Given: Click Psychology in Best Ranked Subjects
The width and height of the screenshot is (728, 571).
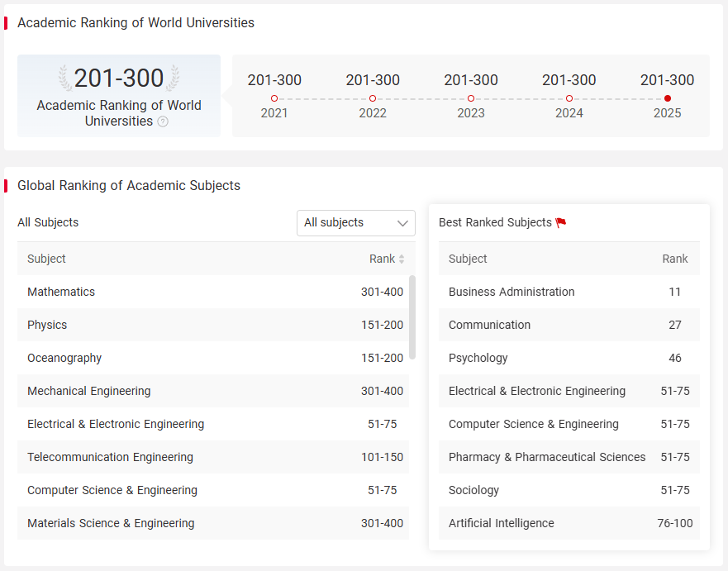Looking at the screenshot, I should [x=569, y=358].
